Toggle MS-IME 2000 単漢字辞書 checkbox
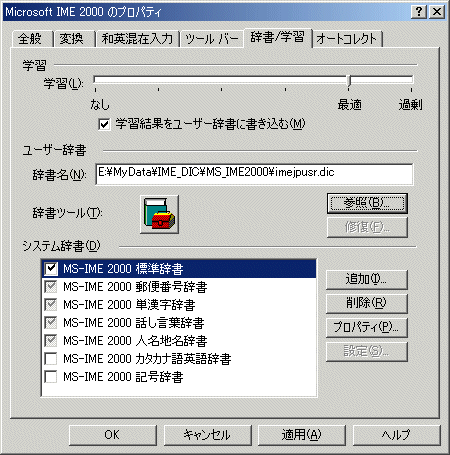The image size is (450, 455). tap(51, 305)
